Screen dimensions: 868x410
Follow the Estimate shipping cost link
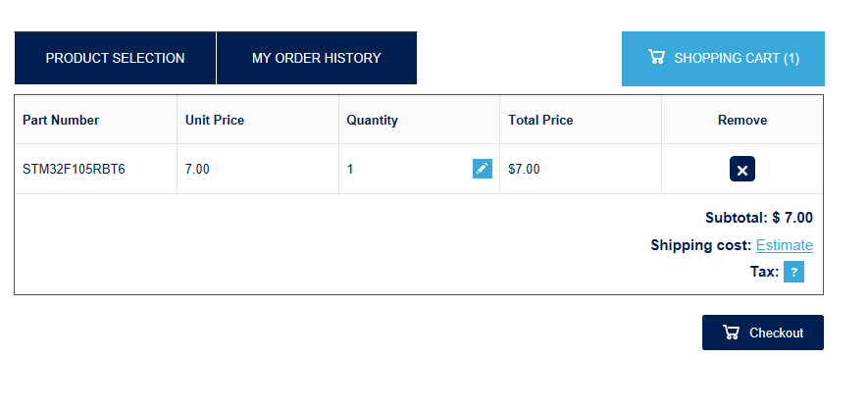(785, 245)
